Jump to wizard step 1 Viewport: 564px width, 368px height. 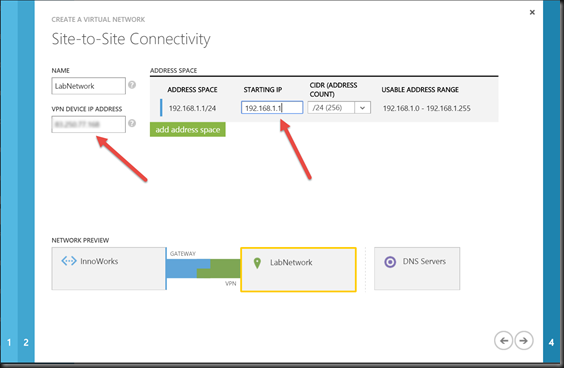tap(9, 342)
